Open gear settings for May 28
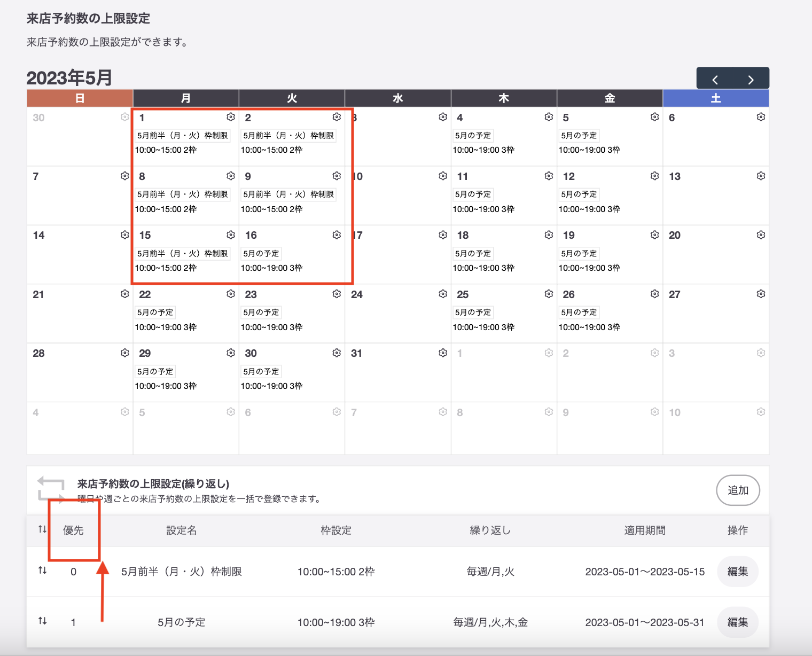 pyautogui.click(x=124, y=353)
